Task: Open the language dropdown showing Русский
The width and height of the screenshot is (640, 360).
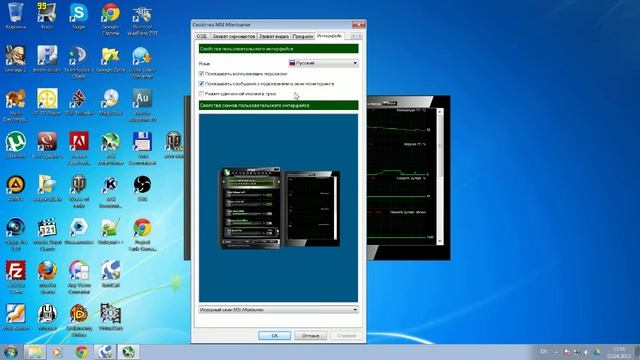Action: 323,63
